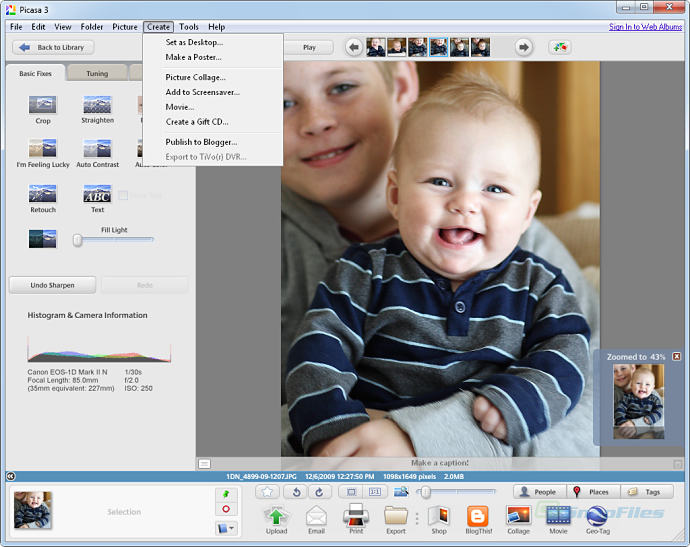The height and width of the screenshot is (547, 690).
Task: Open the People panel button
Action: (538, 492)
